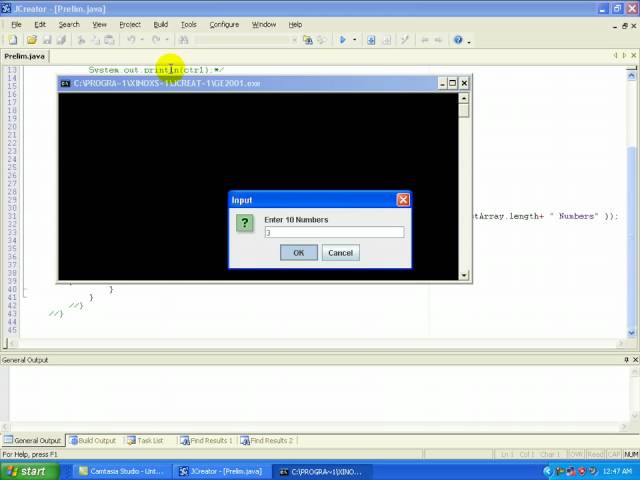Close the Input dialog with red X

(403, 200)
